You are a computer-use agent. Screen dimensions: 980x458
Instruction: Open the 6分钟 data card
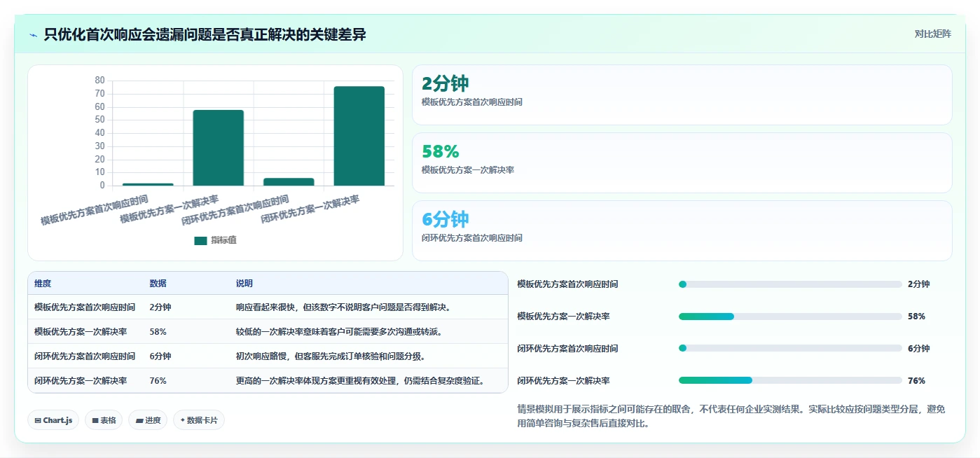682,230
